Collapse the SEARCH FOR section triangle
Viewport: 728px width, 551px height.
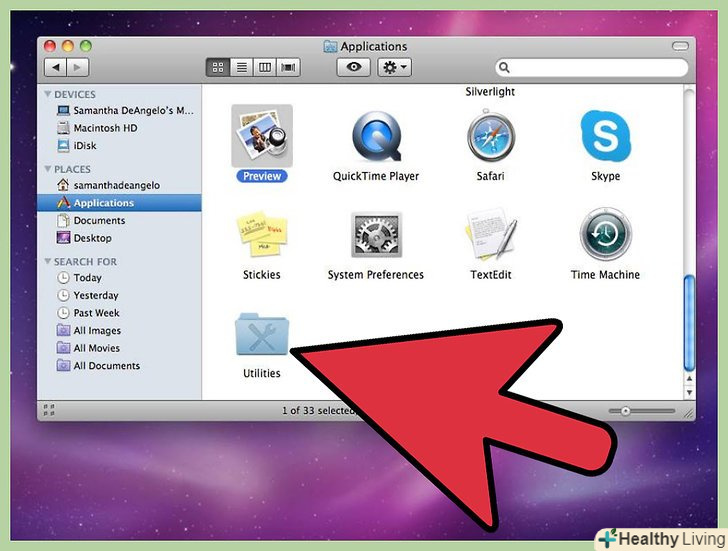pos(47,261)
